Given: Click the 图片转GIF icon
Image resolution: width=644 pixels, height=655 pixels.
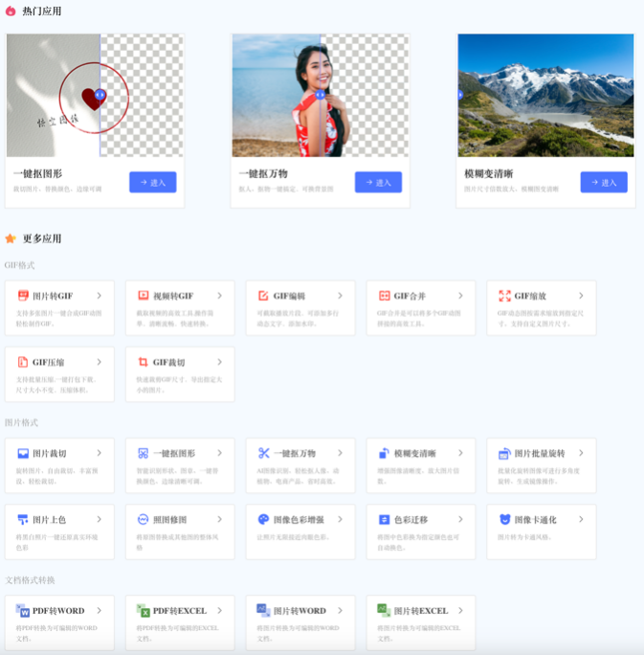Looking at the screenshot, I should [23, 296].
